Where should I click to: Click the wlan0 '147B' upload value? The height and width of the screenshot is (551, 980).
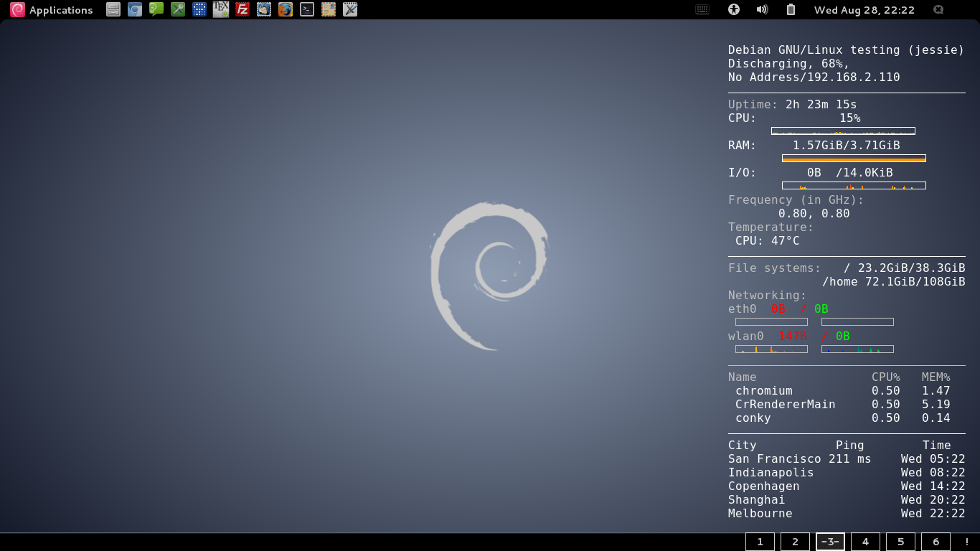[x=793, y=336]
